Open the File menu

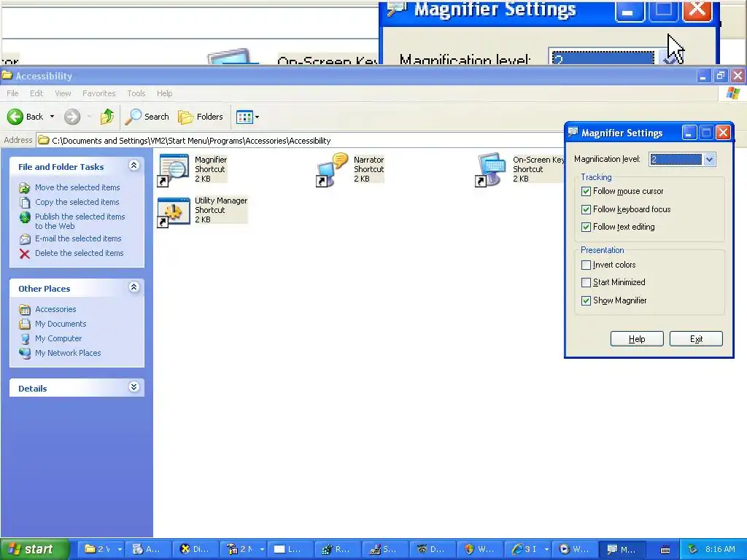point(13,93)
